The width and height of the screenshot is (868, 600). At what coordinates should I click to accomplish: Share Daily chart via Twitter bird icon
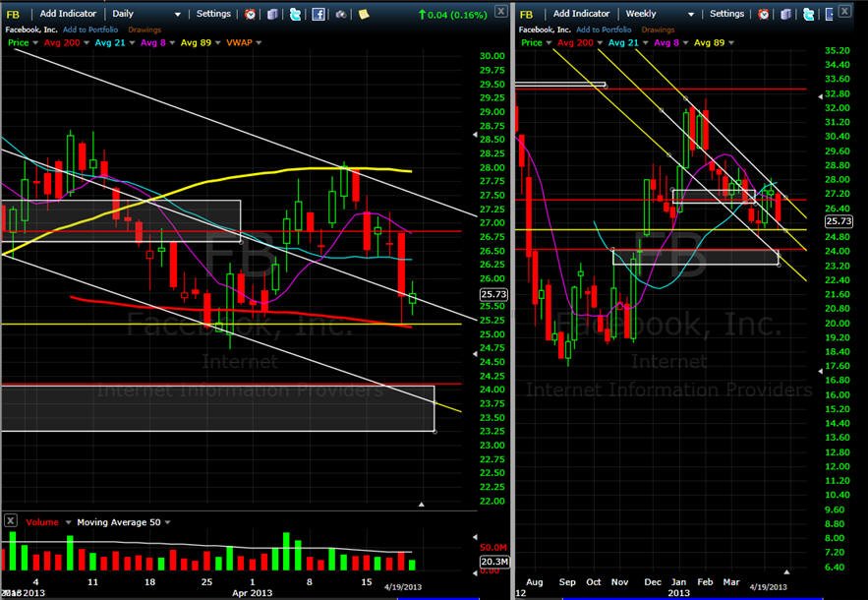click(x=295, y=15)
